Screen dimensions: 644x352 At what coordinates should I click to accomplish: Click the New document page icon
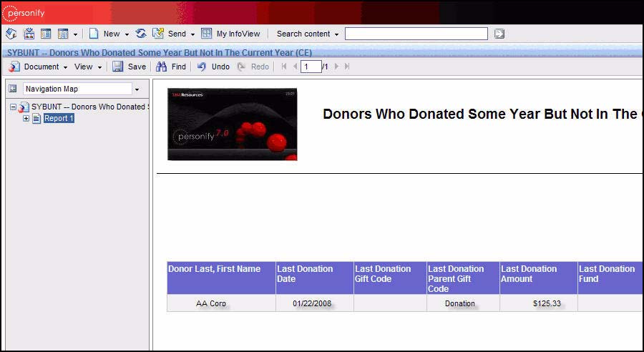coord(94,34)
